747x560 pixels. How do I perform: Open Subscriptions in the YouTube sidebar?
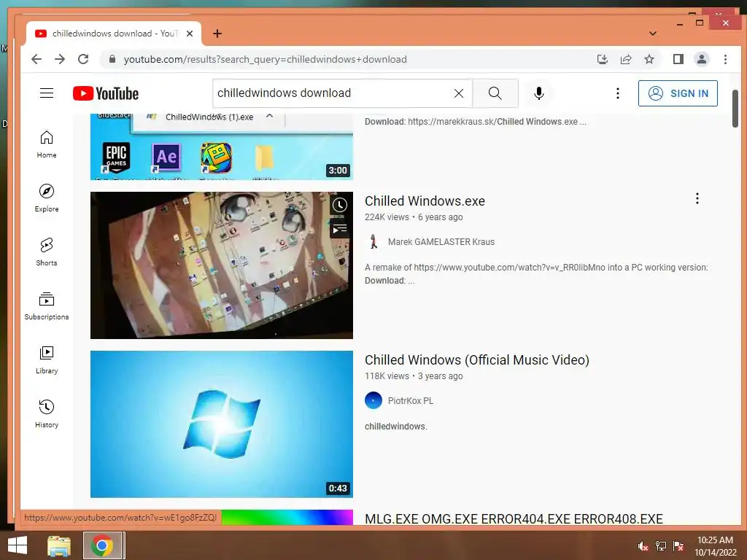tap(47, 306)
